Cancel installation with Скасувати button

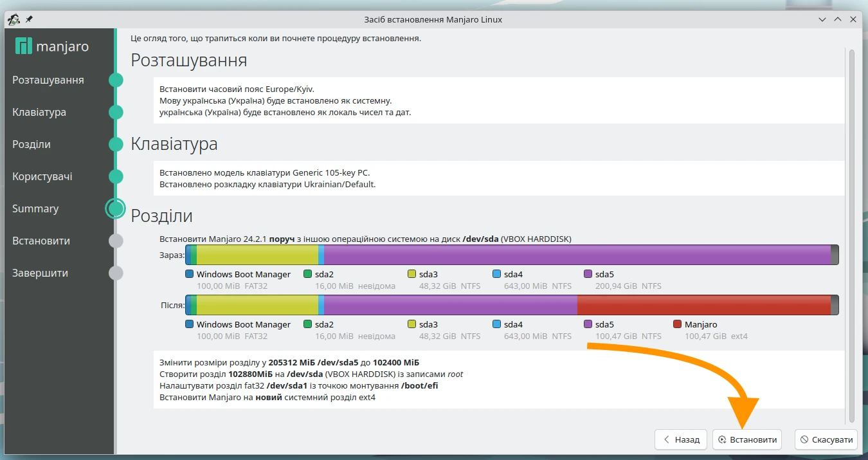pos(826,440)
